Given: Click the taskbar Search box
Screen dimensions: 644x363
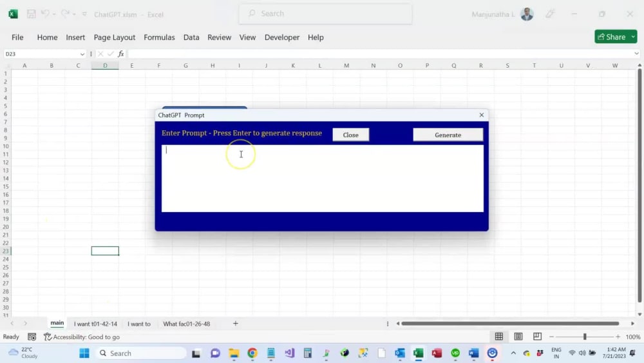Looking at the screenshot, I should [141, 353].
